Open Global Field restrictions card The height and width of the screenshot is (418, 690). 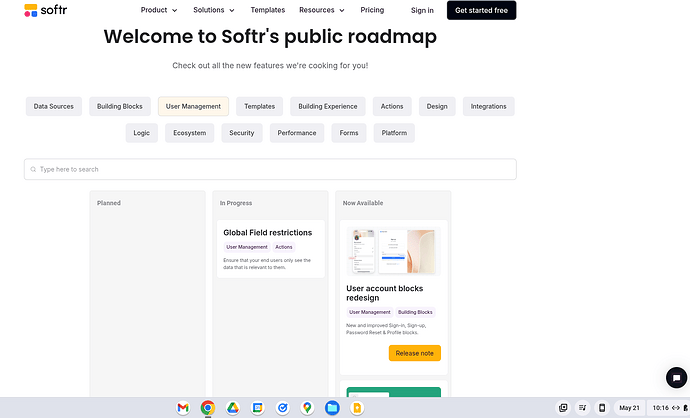pyautogui.click(x=271, y=249)
